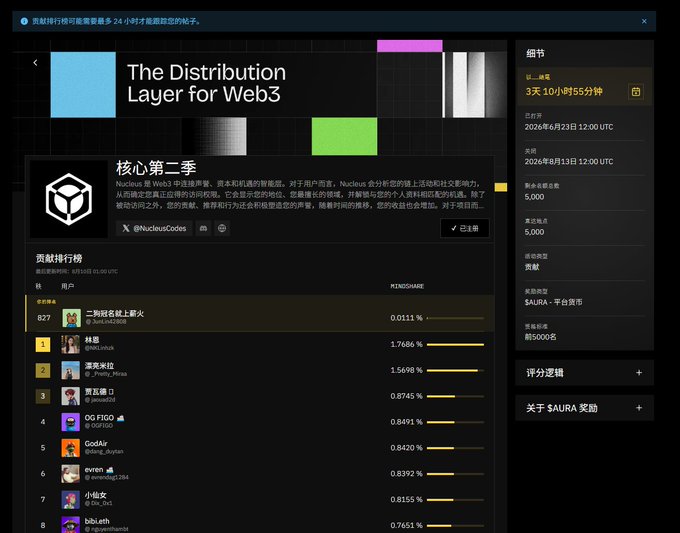Select the rank 1 gold badge
Screen dimensions: 680x533
(x=43, y=345)
